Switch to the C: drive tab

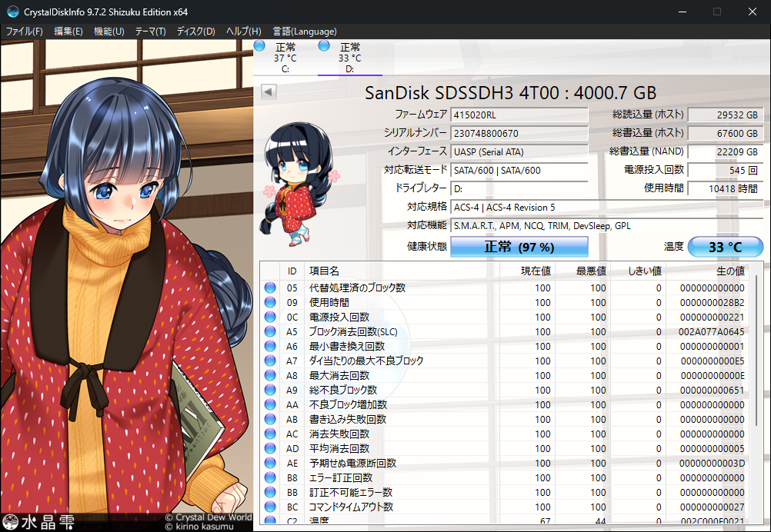(285, 58)
